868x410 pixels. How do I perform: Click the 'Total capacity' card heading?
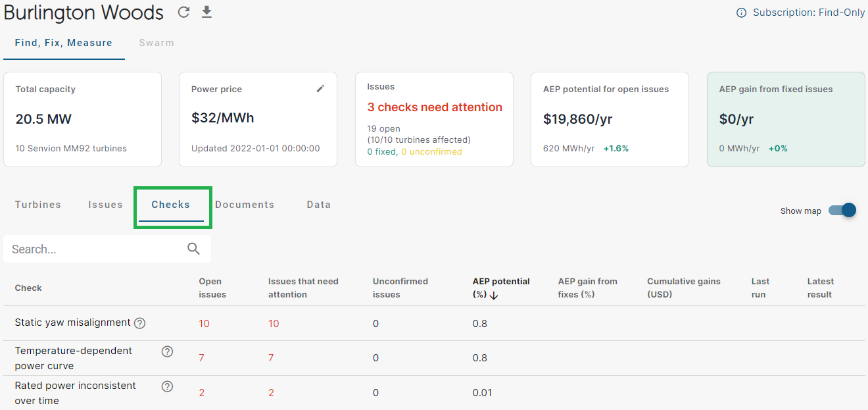(45, 89)
